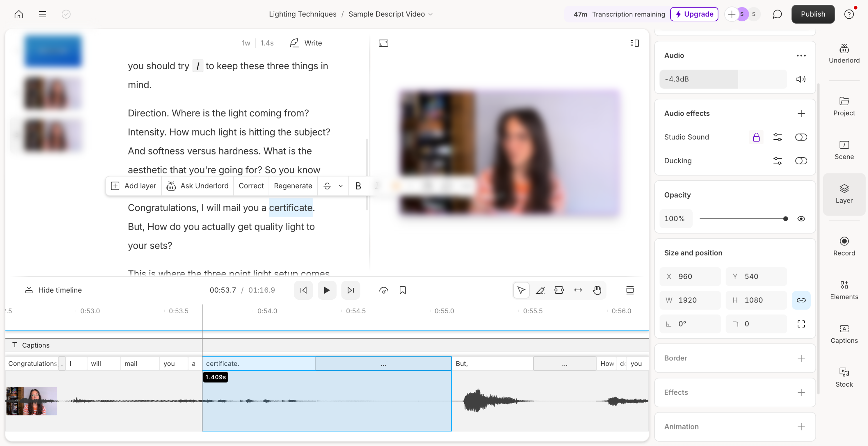Add a bookmark marker
Image resolution: width=868 pixels, height=446 pixels.
pos(402,290)
